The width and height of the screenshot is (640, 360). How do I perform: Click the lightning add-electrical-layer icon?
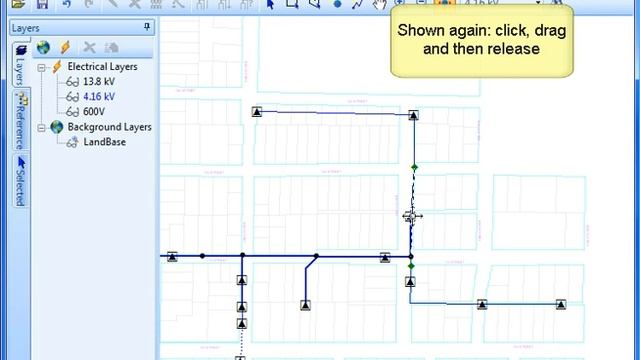pos(65,48)
